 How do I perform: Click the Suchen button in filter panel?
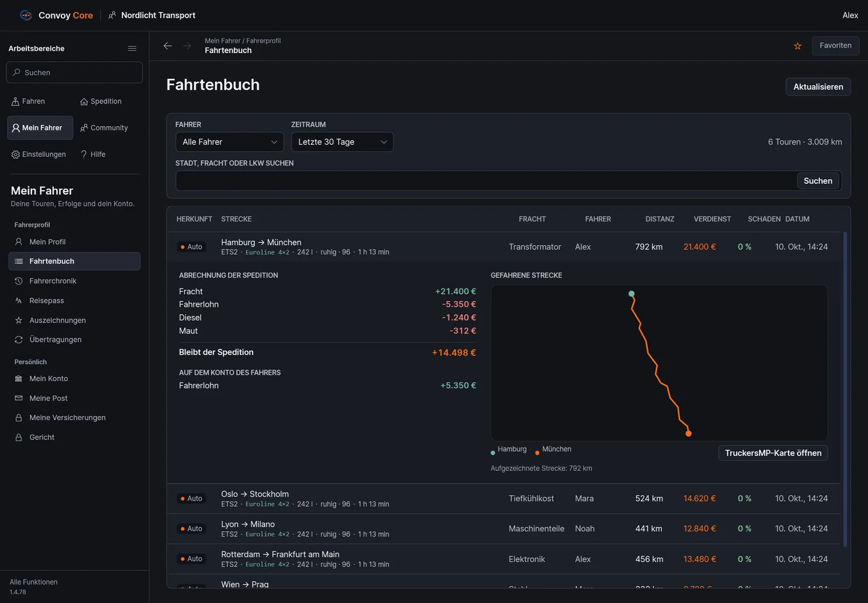(x=818, y=181)
